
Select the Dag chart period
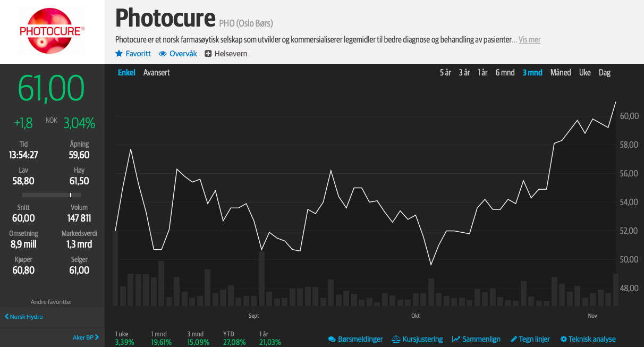605,72
